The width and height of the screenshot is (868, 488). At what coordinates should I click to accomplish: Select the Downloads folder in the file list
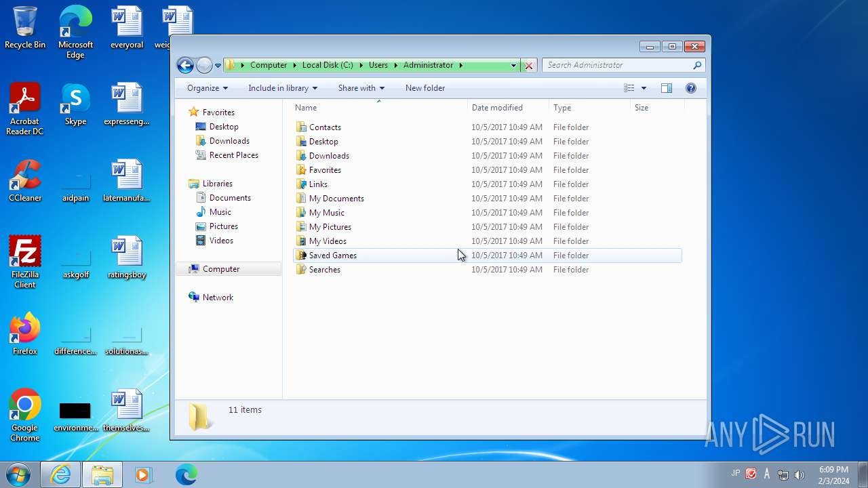[329, 156]
